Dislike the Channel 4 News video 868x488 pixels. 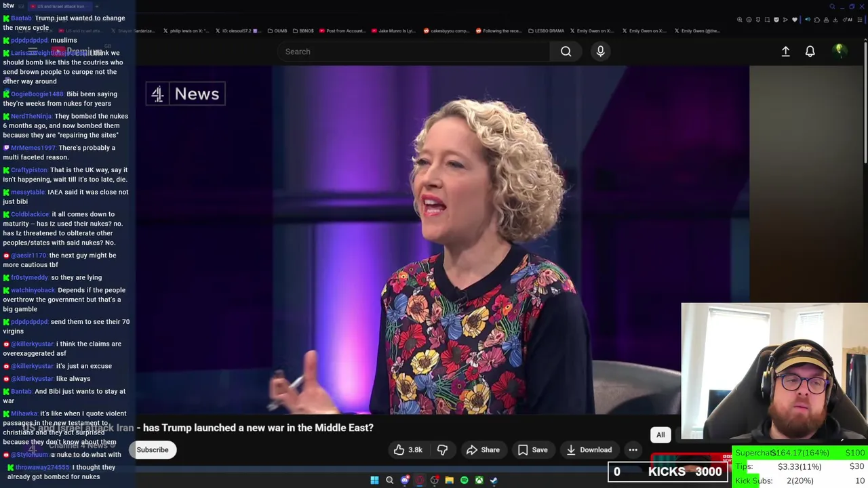[x=442, y=450]
